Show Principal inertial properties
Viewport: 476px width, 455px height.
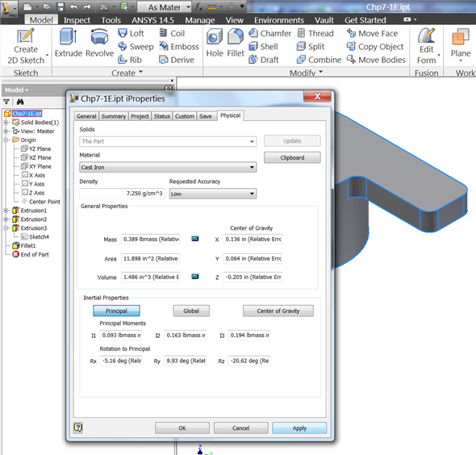[116, 311]
